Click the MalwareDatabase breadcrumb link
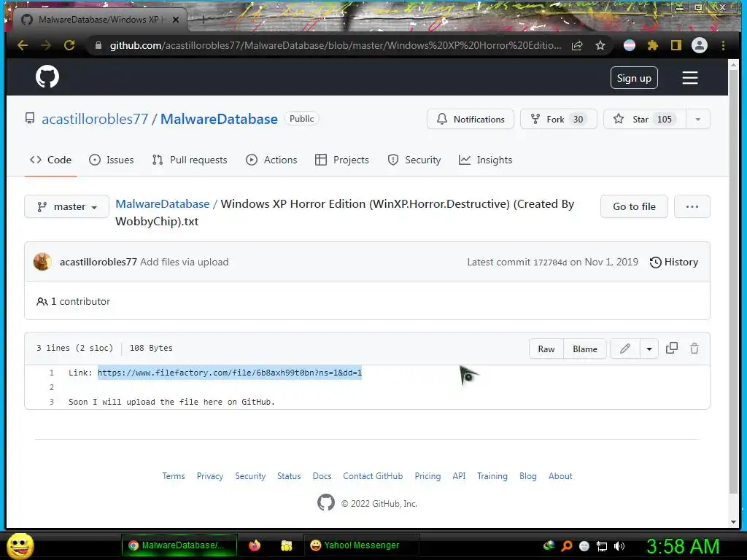This screenshot has width=747, height=560. 163,204
